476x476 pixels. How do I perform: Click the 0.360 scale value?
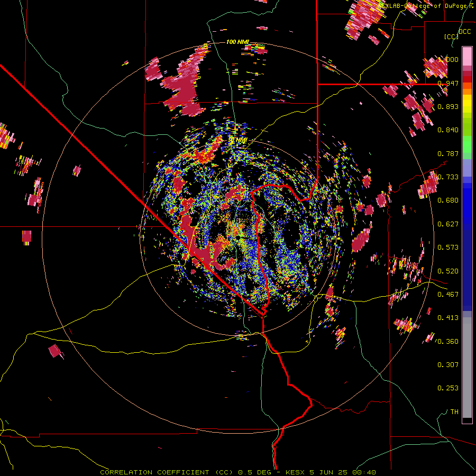[448, 342]
